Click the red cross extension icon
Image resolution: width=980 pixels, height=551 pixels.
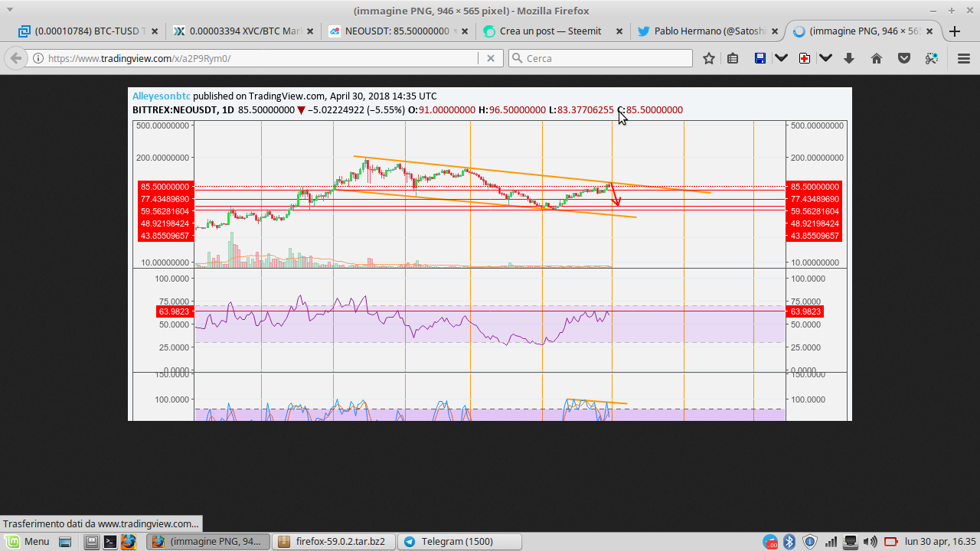point(804,58)
